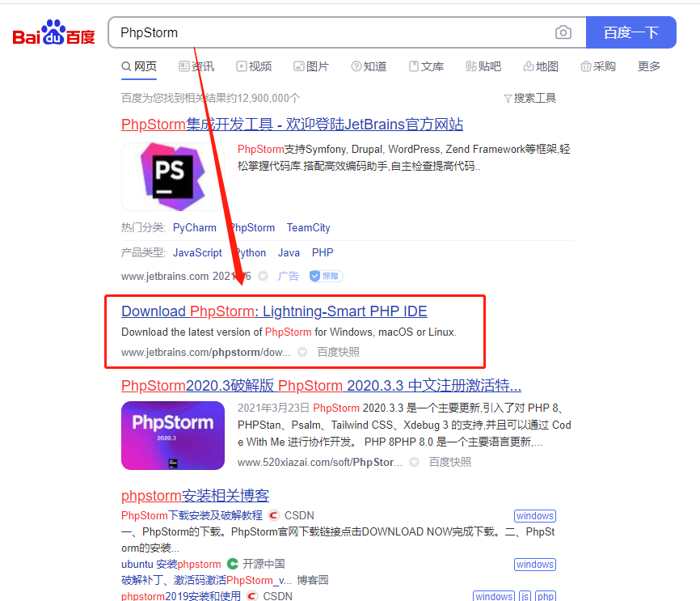Switch to the 图片 tab

tap(311, 66)
